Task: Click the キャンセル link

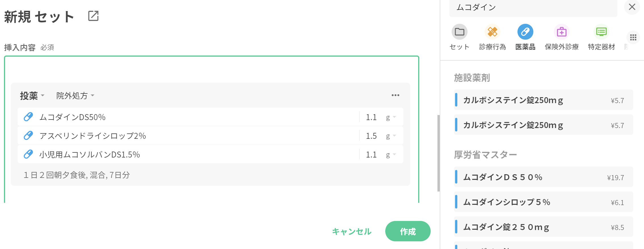Action: (x=352, y=231)
